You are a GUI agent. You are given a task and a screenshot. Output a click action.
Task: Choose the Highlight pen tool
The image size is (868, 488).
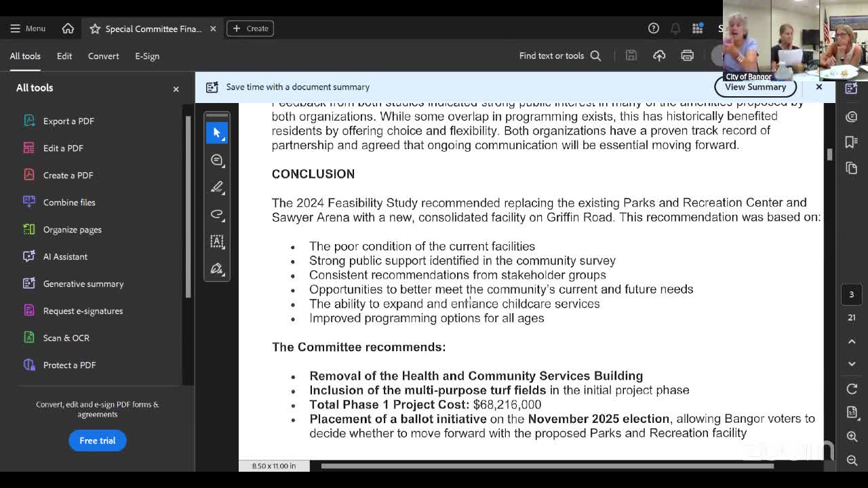click(217, 187)
